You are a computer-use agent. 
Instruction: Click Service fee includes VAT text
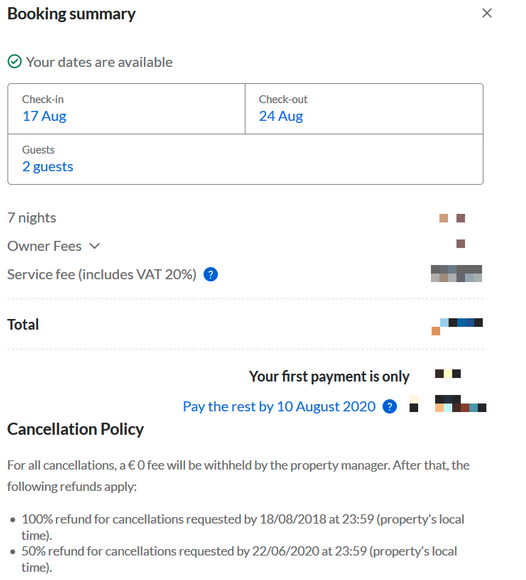coord(102,274)
